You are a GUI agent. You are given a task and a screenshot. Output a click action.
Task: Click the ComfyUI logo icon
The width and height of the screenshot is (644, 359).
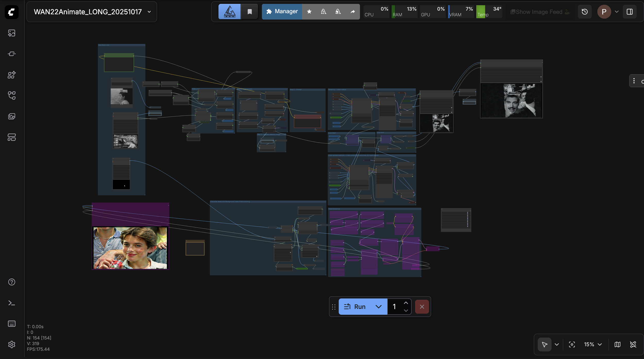coord(12,12)
